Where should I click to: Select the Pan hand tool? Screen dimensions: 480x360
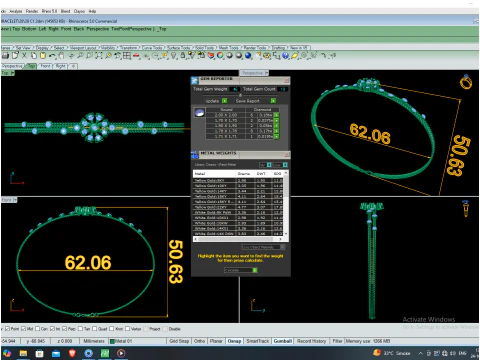point(61,56)
